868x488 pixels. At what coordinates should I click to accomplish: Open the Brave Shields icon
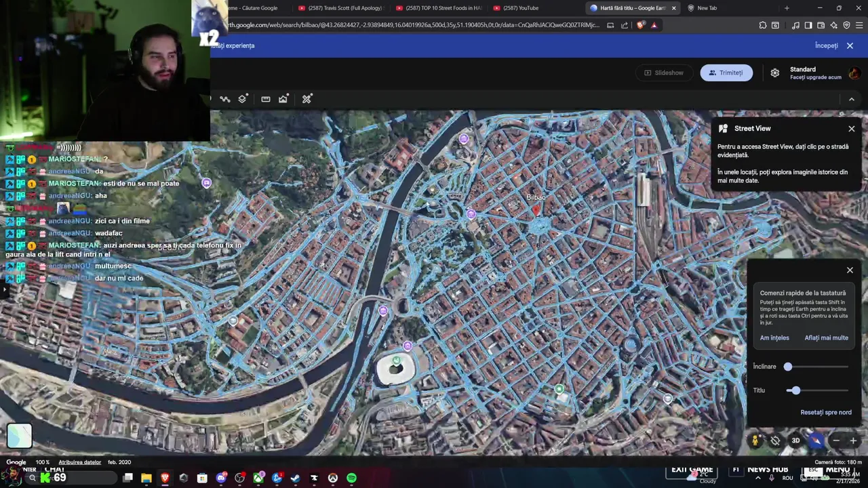pyautogui.click(x=641, y=25)
